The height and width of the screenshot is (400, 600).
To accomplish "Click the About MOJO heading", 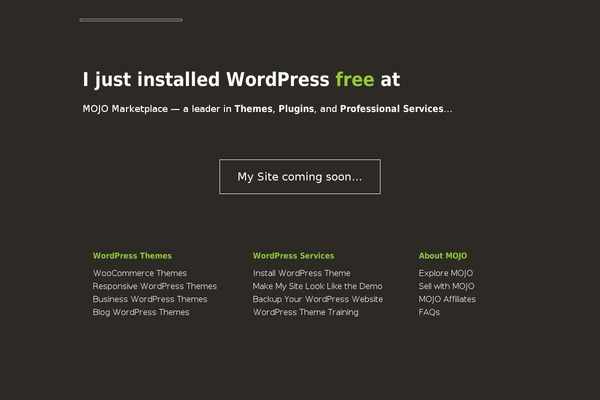I will (443, 256).
